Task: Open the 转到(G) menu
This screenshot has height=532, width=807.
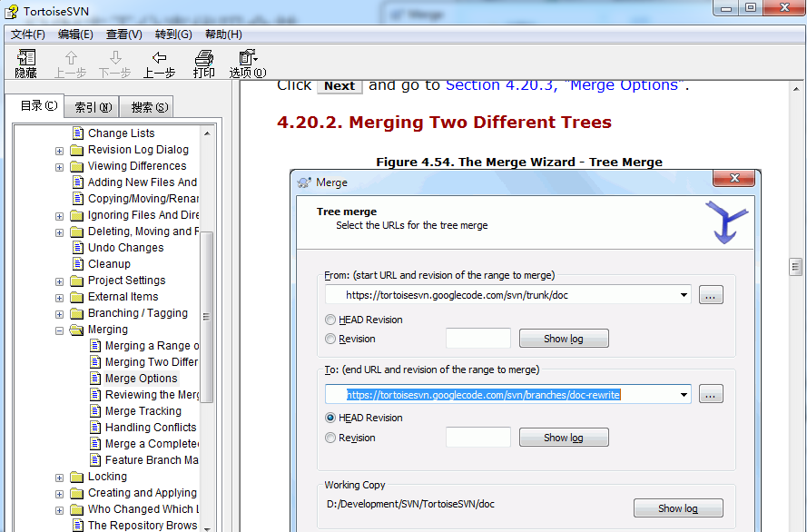Action: coord(173,34)
